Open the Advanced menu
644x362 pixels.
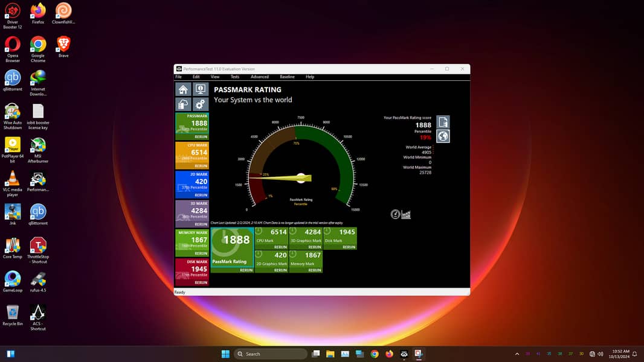260,77
